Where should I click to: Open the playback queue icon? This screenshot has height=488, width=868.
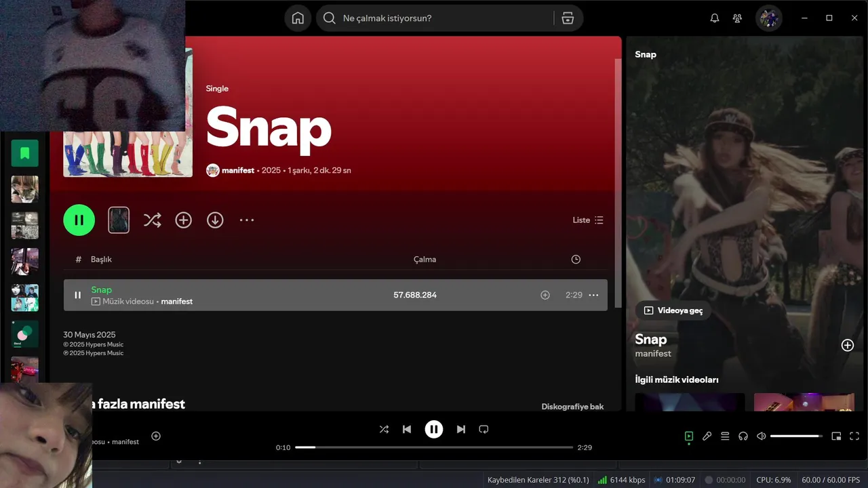point(725,436)
